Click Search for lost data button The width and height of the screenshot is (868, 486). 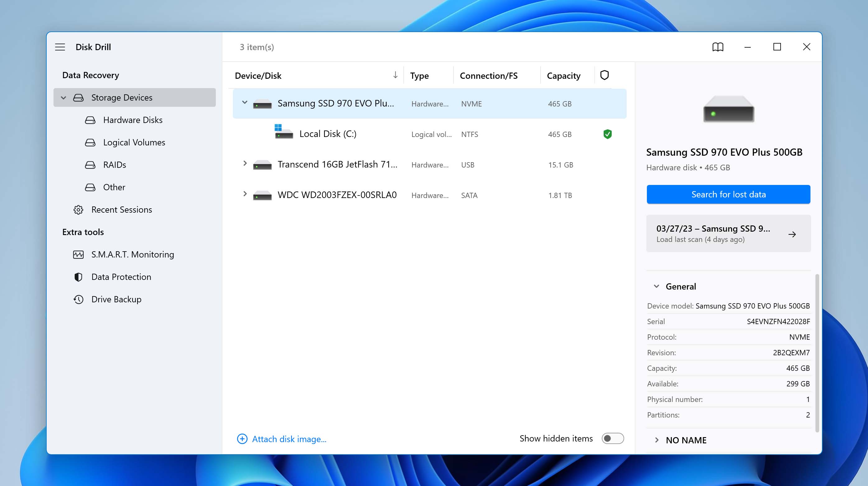(728, 194)
